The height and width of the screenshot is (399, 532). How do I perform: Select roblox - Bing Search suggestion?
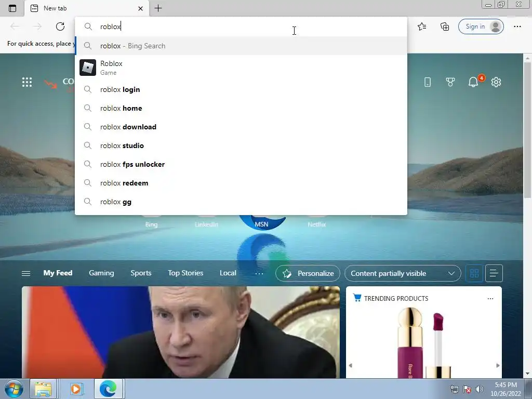click(241, 46)
